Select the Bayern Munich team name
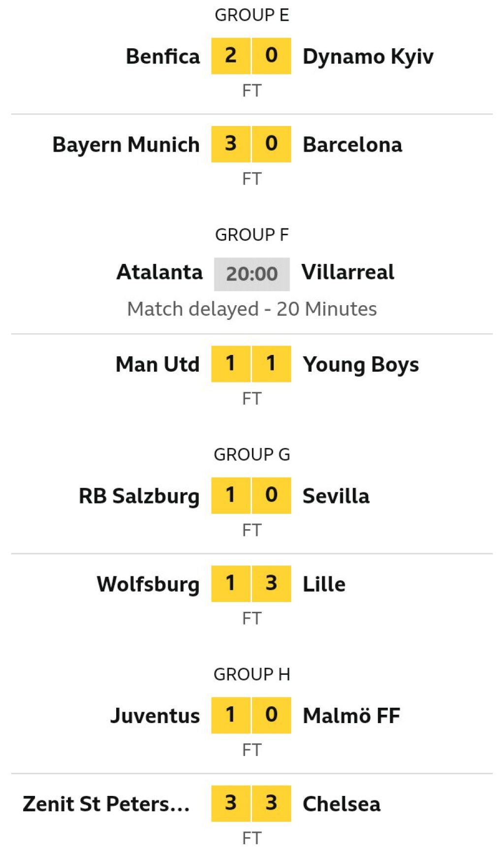The width and height of the screenshot is (504, 854). 126,145
